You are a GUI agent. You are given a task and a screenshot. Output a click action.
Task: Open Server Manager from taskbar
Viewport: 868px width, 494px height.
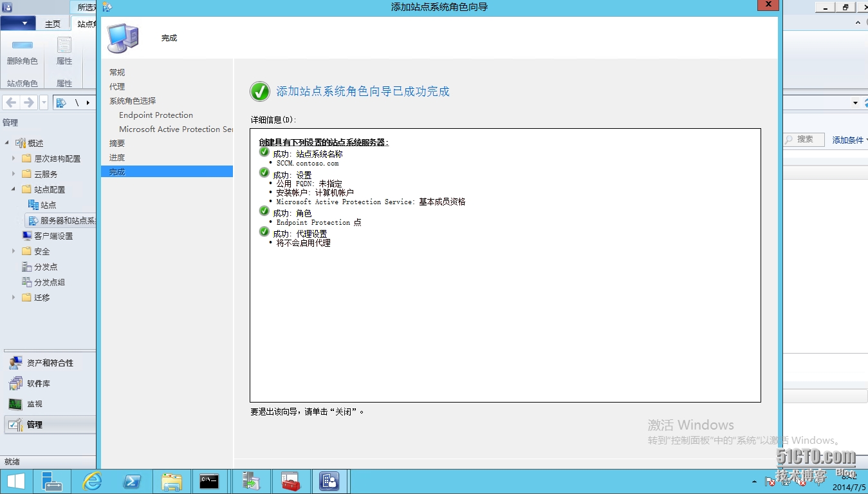tap(51, 481)
